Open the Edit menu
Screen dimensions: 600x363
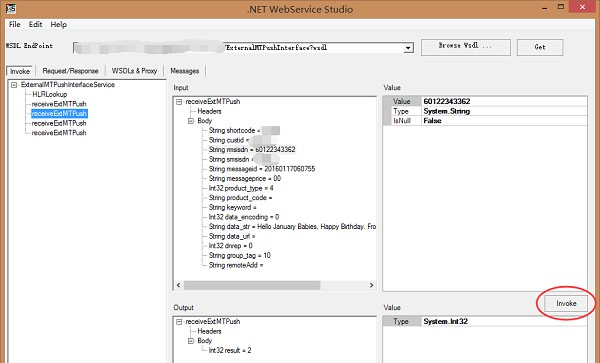(35, 24)
